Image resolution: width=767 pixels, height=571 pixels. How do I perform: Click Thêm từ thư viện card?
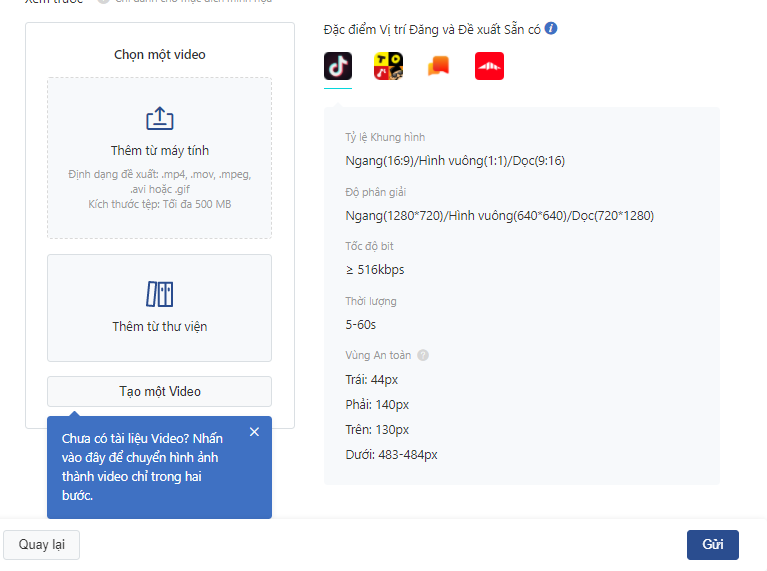point(159,308)
